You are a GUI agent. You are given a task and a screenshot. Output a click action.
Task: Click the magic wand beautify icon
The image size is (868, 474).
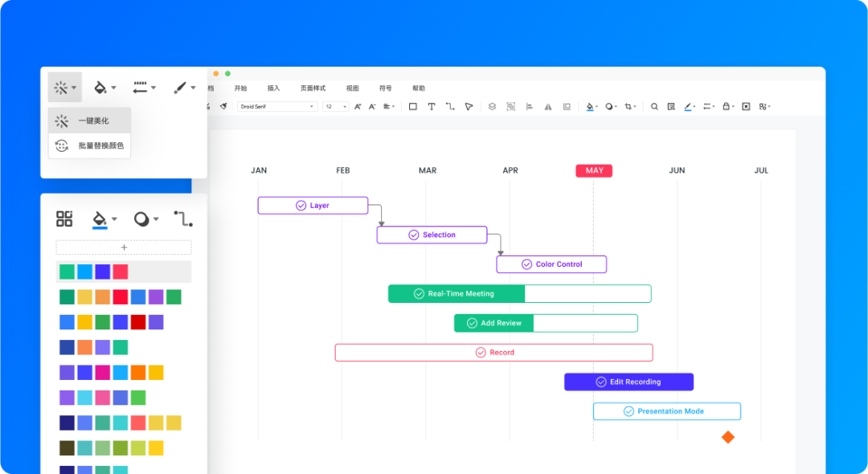(x=61, y=88)
